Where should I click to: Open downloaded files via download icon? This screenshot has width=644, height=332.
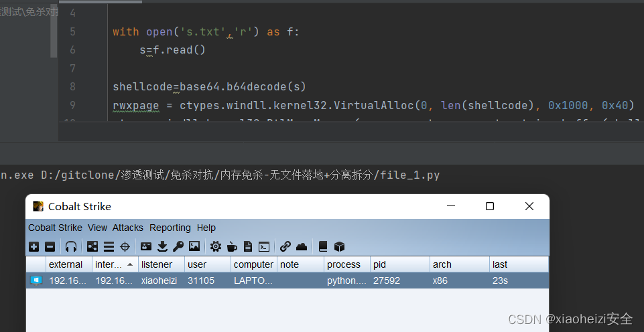(162, 246)
